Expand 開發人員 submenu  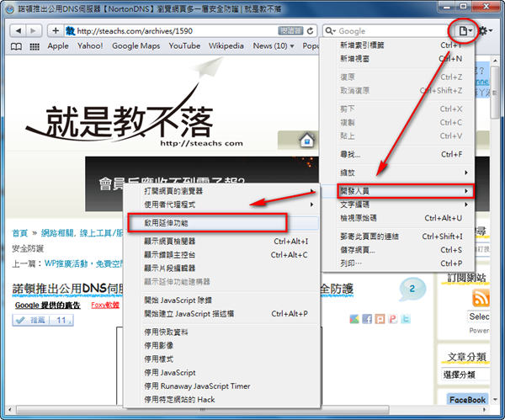click(x=405, y=191)
